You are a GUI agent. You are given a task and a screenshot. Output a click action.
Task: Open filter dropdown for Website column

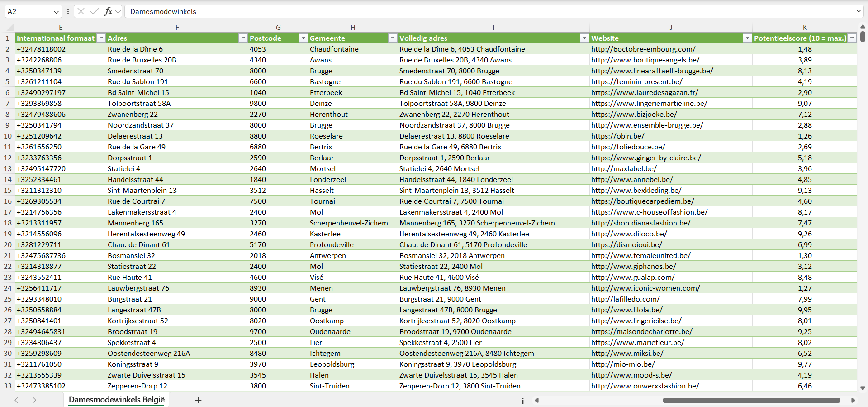747,38
